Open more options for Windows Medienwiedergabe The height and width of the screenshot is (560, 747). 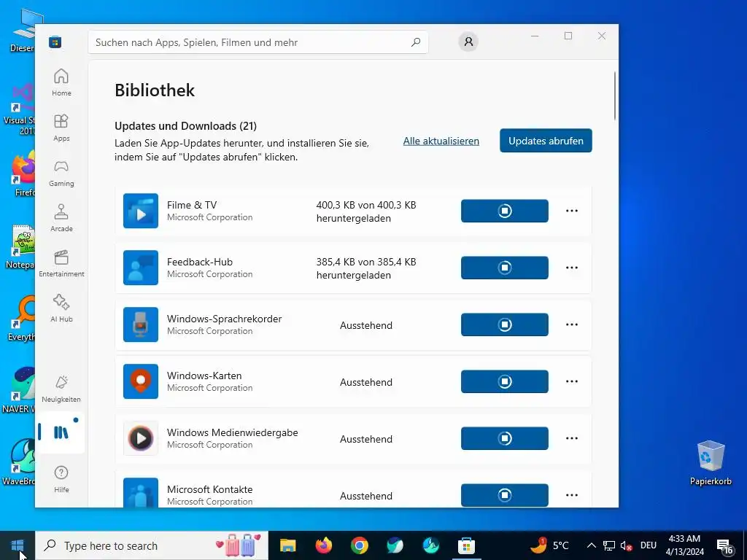572,438
